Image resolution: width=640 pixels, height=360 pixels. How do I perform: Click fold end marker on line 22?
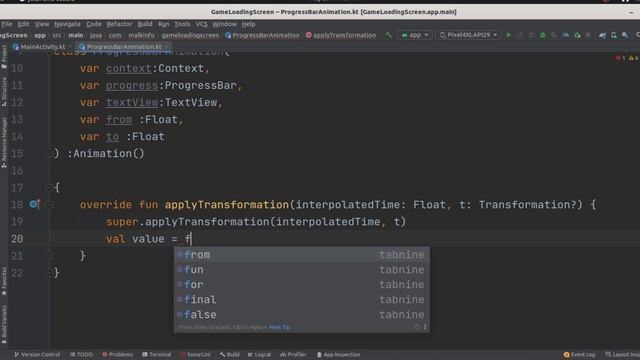point(49,273)
